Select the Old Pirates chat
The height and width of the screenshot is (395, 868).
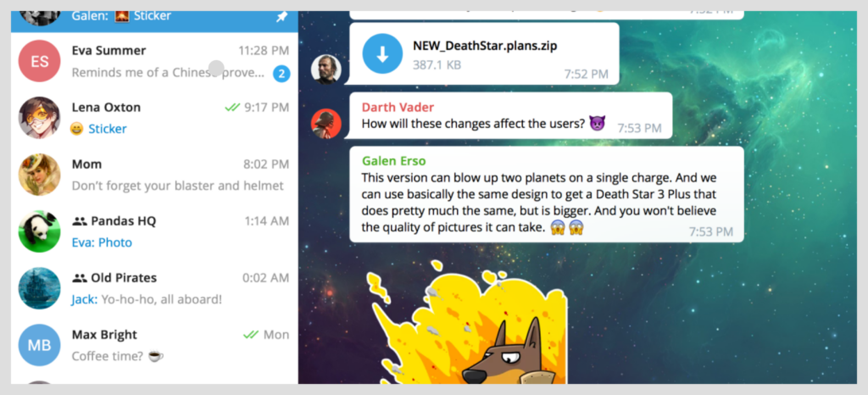tap(154, 289)
